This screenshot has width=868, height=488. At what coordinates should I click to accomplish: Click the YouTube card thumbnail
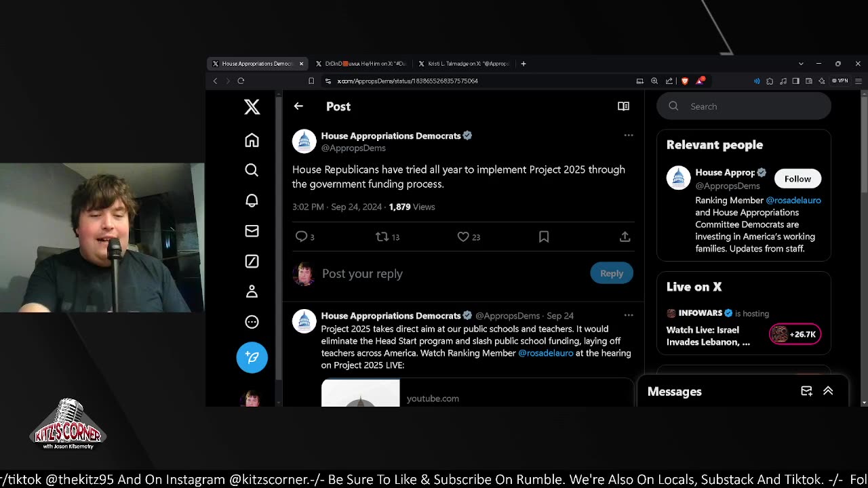click(361, 394)
